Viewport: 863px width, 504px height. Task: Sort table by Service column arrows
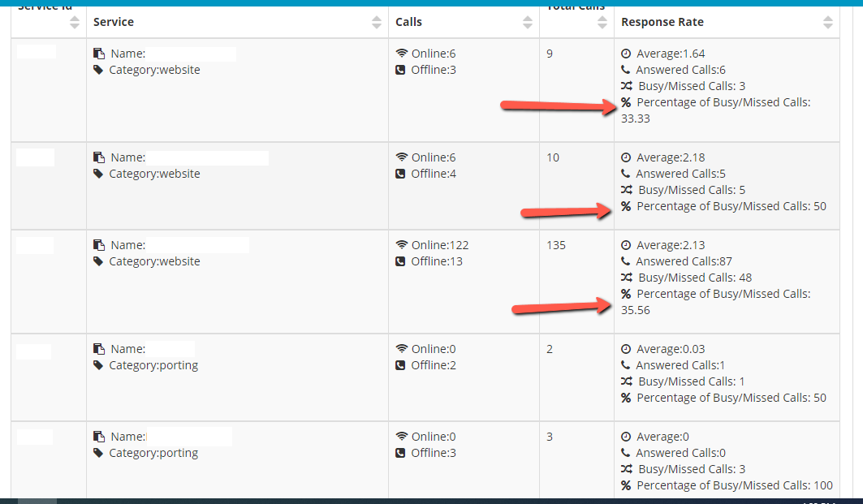(377, 22)
